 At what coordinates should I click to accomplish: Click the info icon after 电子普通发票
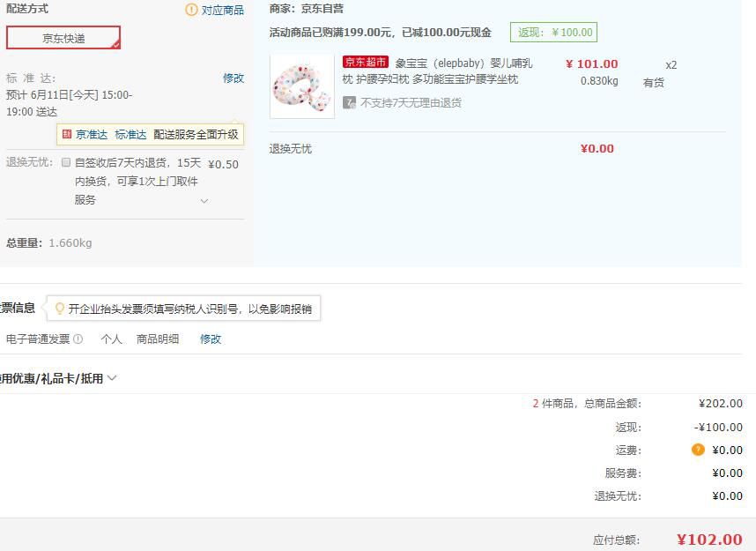78,339
